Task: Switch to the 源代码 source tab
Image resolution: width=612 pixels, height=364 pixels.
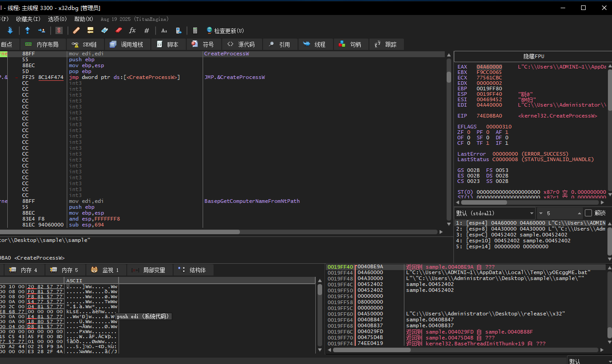Action: point(241,44)
